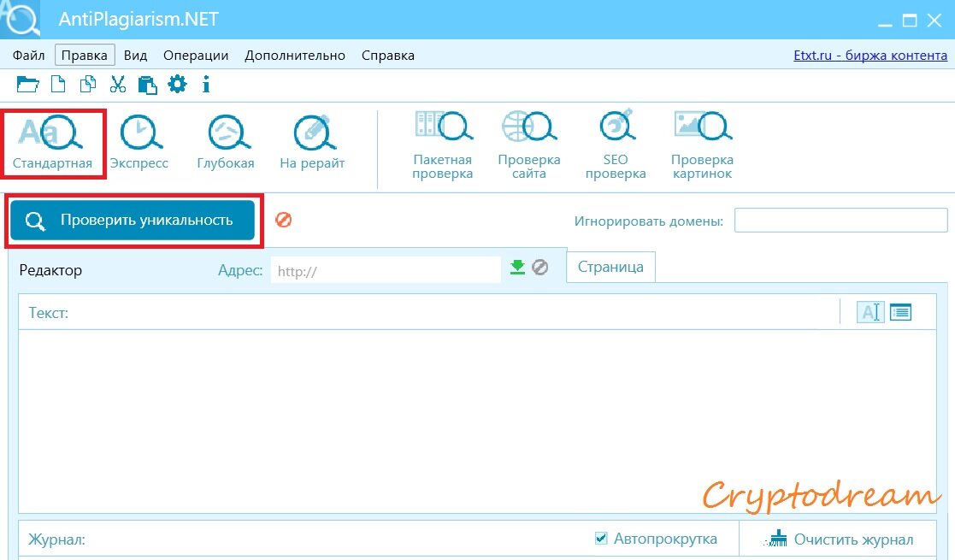Select Стандартная check mode
Viewport: 955px width, 560px height.
coord(52,144)
